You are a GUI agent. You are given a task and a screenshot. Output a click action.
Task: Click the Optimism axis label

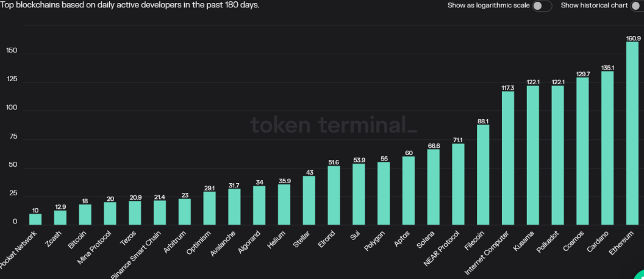(198, 243)
